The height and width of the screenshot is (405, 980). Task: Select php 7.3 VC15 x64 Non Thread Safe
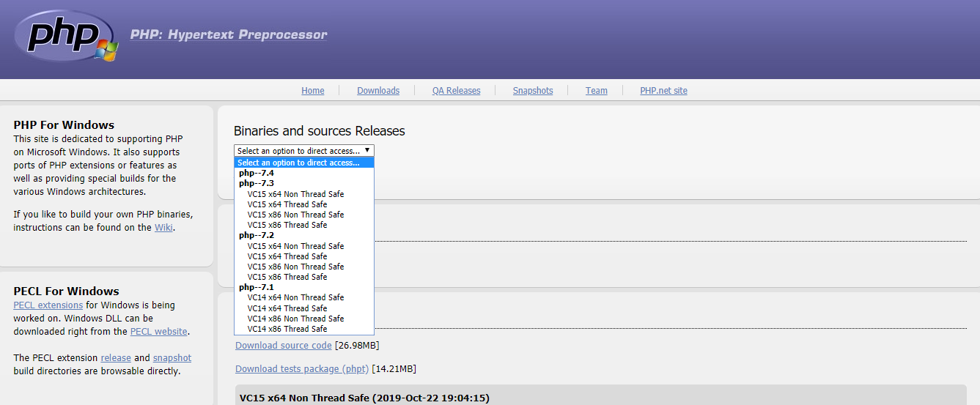tap(304, 194)
